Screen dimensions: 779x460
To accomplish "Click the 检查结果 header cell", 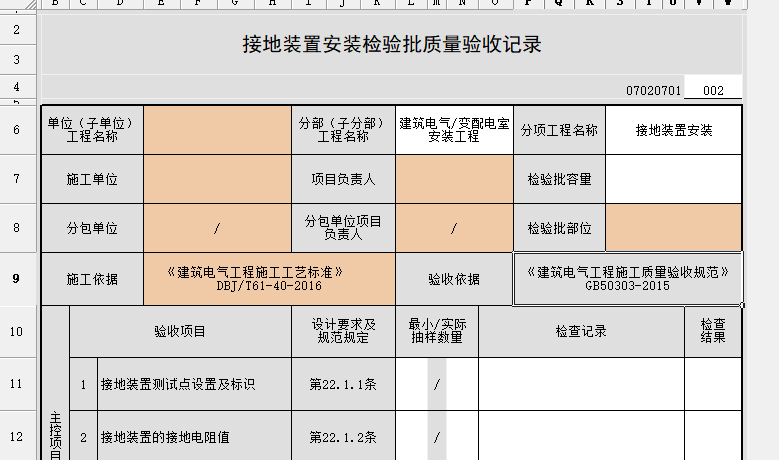I will click(713, 331).
